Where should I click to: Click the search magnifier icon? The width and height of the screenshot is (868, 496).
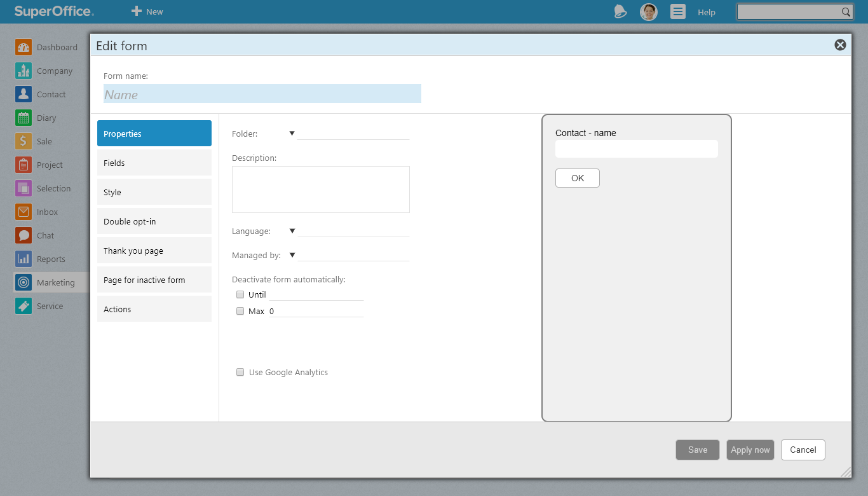(846, 11)
